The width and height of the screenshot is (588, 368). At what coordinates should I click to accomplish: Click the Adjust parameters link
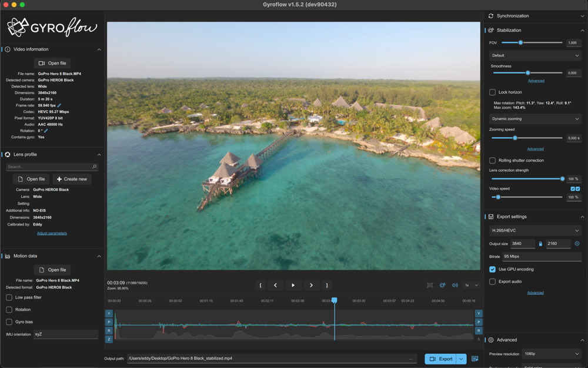click(52, 233)
